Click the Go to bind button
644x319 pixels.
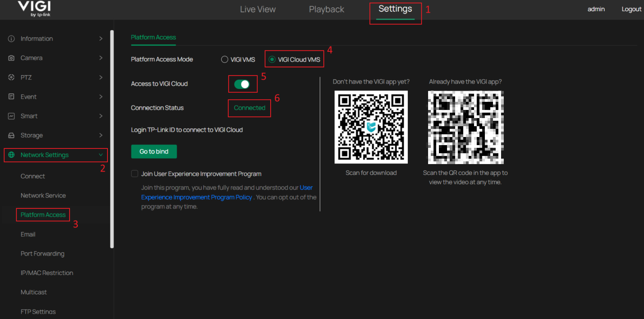pos(154,152)
